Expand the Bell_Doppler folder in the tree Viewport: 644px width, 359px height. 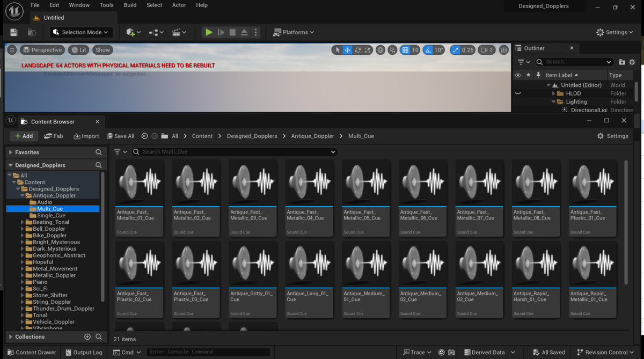pyautogui.click(x=23, y=229)
